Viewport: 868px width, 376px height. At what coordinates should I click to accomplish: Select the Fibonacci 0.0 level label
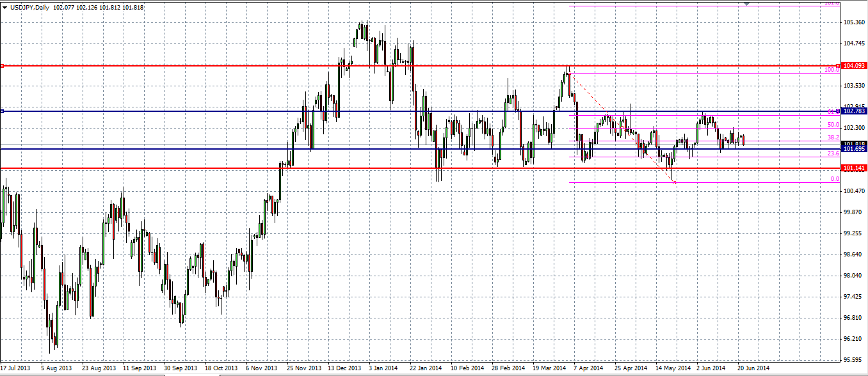835,179
